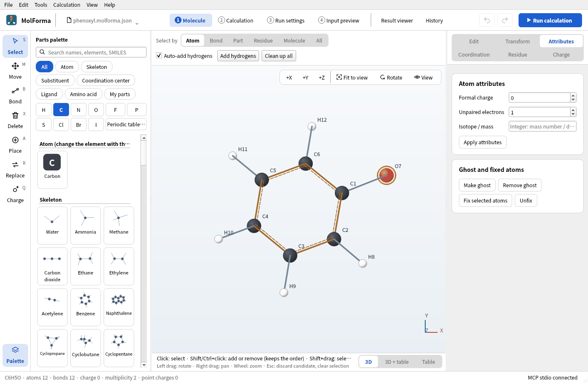Increase the Formal charge stepper

tap(573, 95)
